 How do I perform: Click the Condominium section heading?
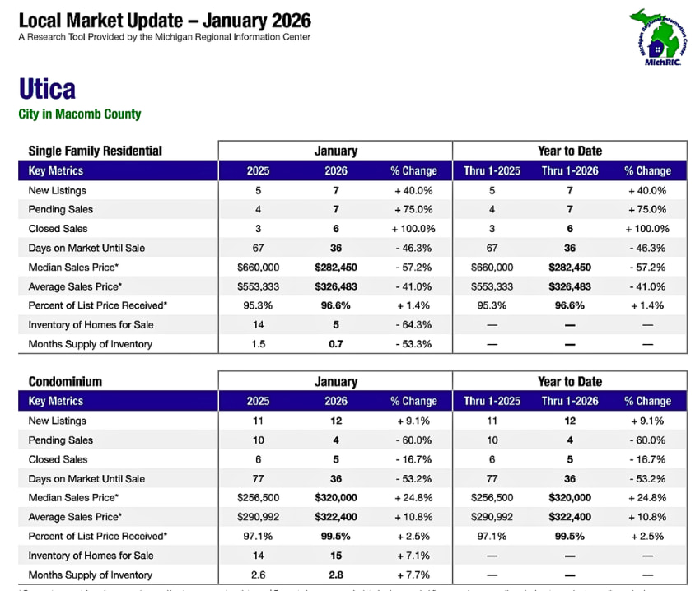(65, 381)
